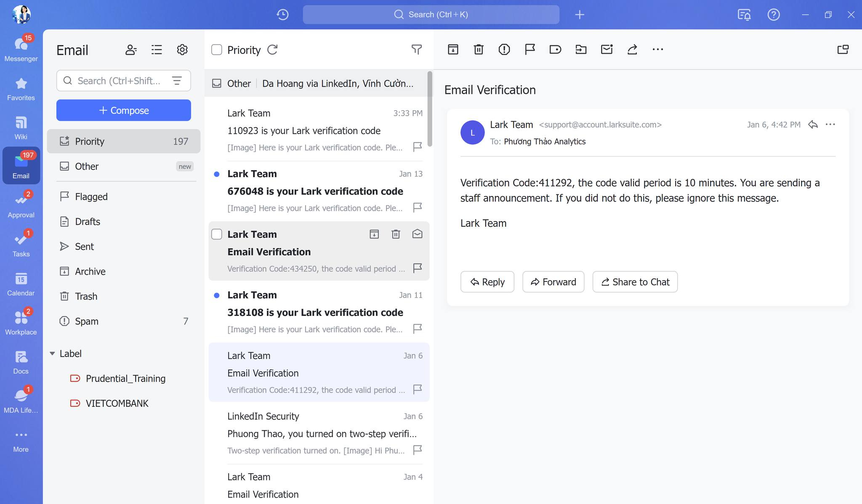Viewport: 862px width, 504px height.
Task: Open the list view icon beside Email title
Action: [x=157, y=50]
